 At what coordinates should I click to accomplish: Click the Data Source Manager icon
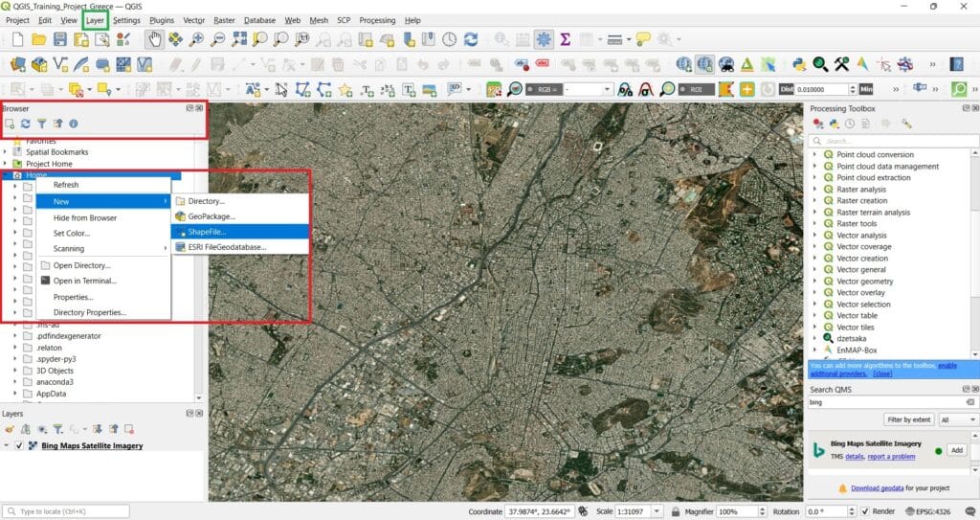coord(17,64)
